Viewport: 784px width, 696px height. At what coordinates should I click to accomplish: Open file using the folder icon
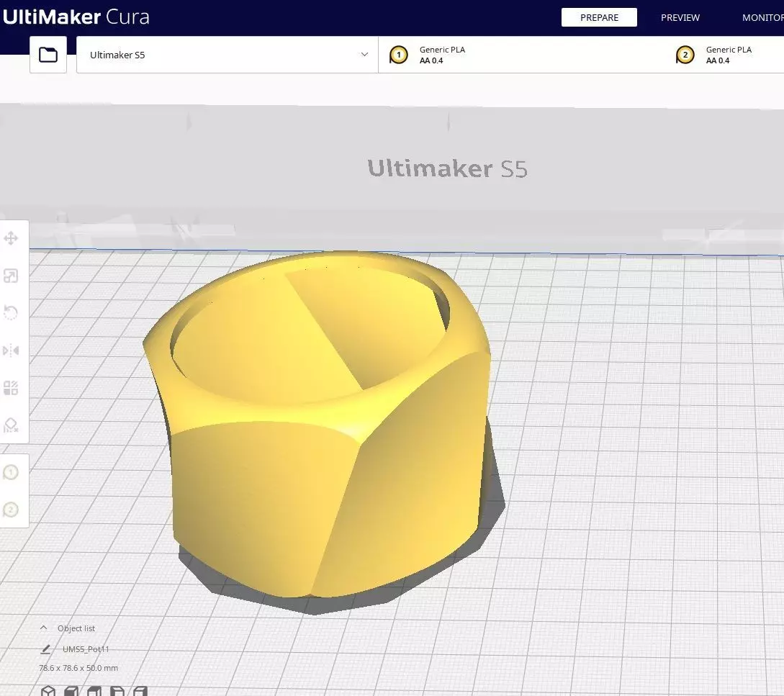(x=48, y=55)
